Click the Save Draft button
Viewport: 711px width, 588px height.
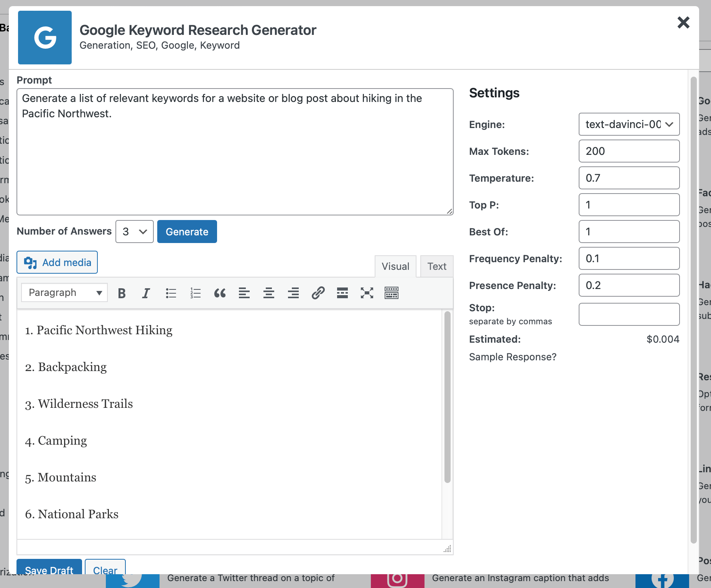point(49,567)
